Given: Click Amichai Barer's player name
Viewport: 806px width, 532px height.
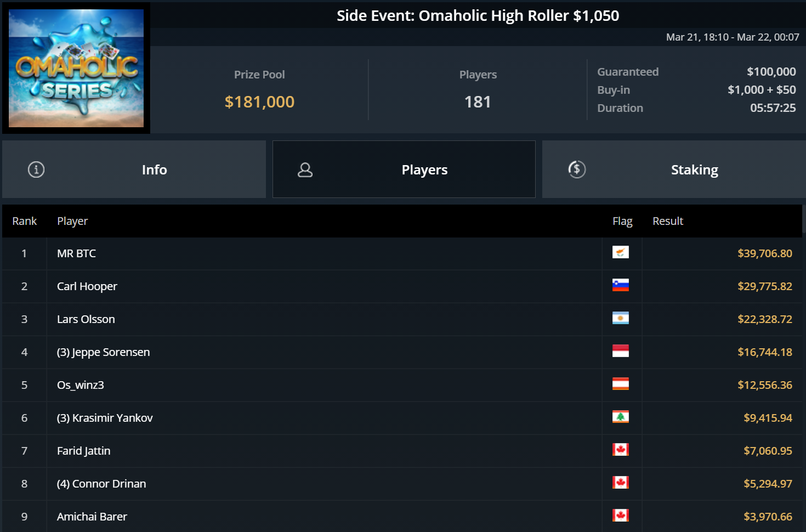Looking at the screenshot, I should 92,517.
